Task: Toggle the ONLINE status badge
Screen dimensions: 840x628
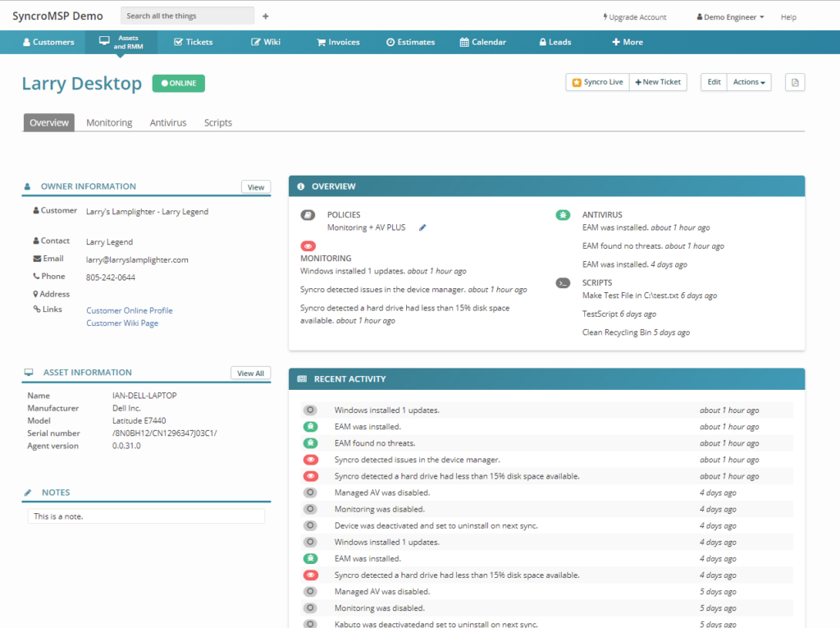Action: tap(178, 84)
